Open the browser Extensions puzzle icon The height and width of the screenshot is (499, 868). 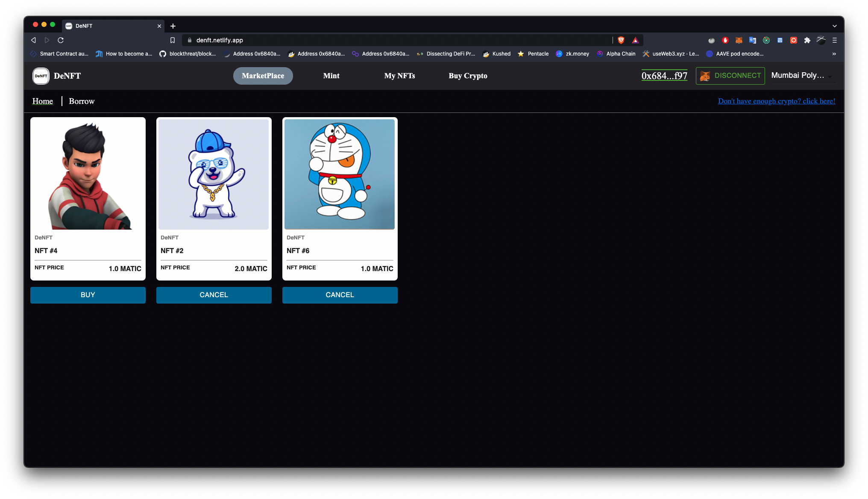coord(807,40)
